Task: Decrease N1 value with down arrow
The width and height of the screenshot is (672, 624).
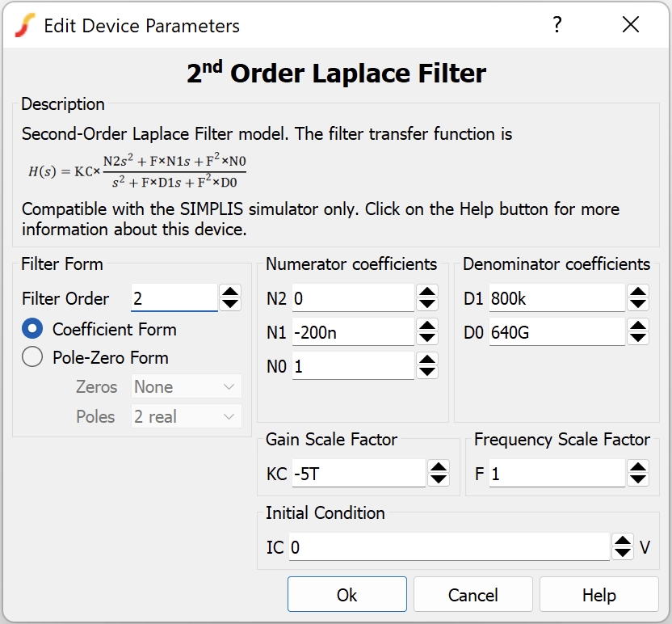Action: point(427,338)
